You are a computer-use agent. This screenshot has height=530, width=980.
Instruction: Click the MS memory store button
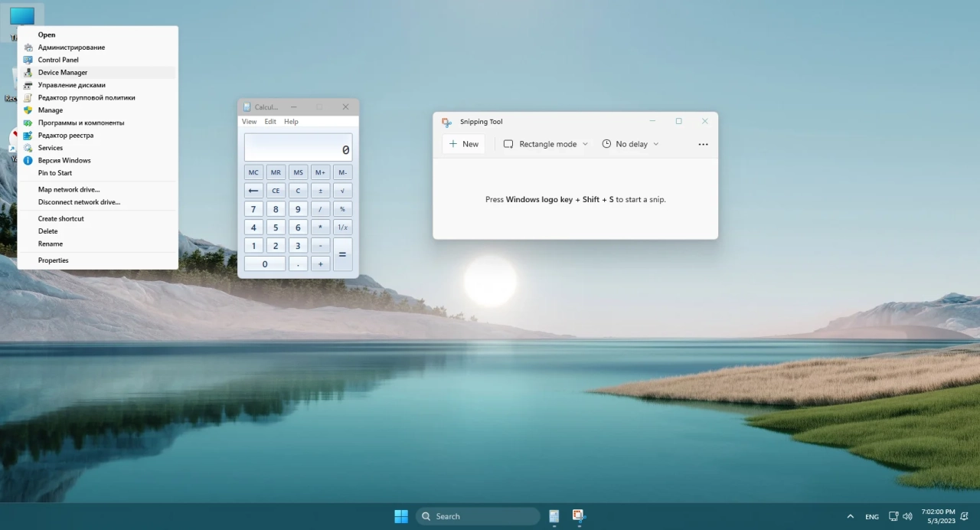[298, 172]
